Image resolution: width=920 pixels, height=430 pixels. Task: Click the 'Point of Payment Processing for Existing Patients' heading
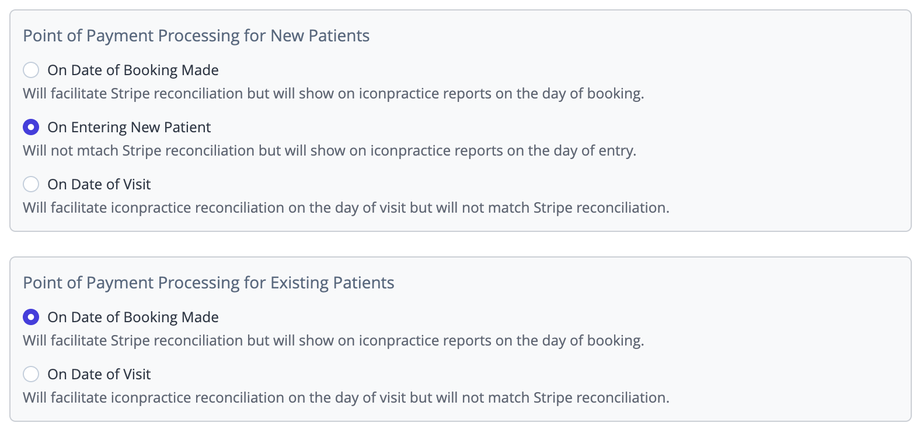208,283
